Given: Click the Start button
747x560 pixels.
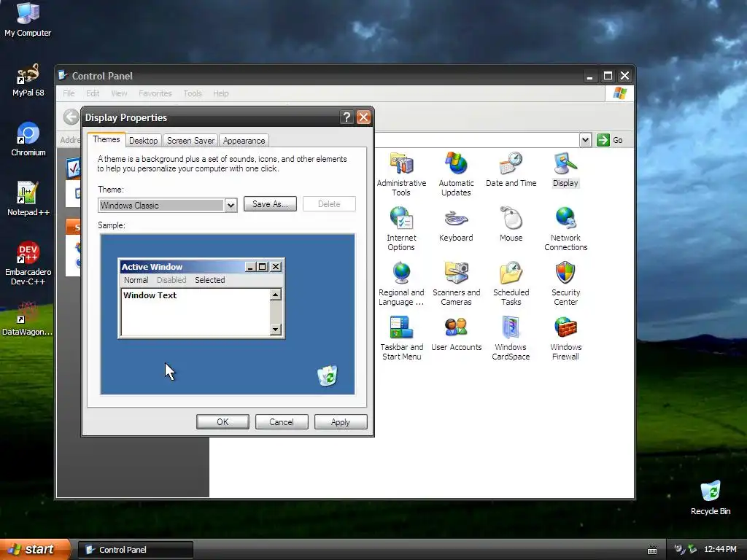Looking at the screenshot, I should [x=34, y=550].
